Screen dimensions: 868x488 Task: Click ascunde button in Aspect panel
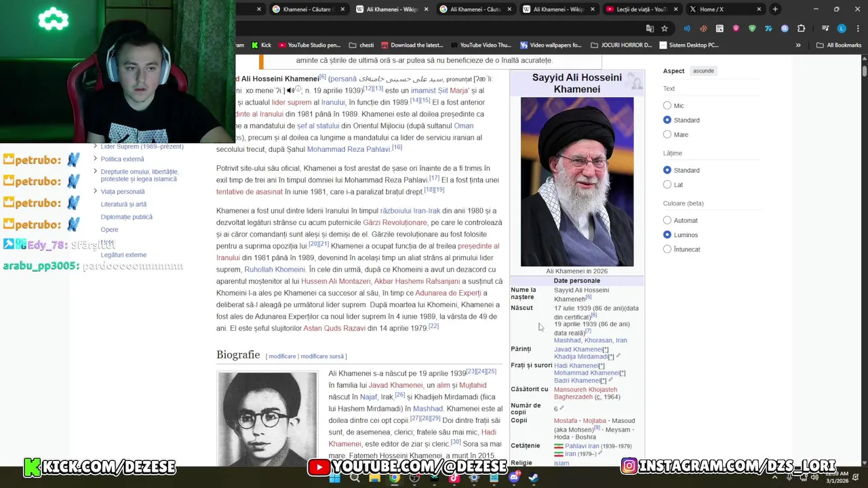tap(703, 70)
